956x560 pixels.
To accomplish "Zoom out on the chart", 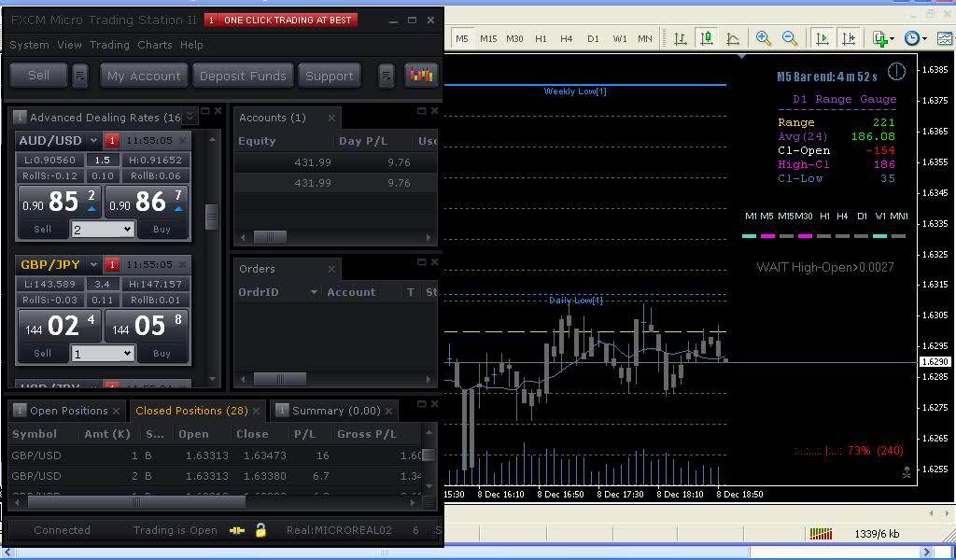I will click(789, 38).
